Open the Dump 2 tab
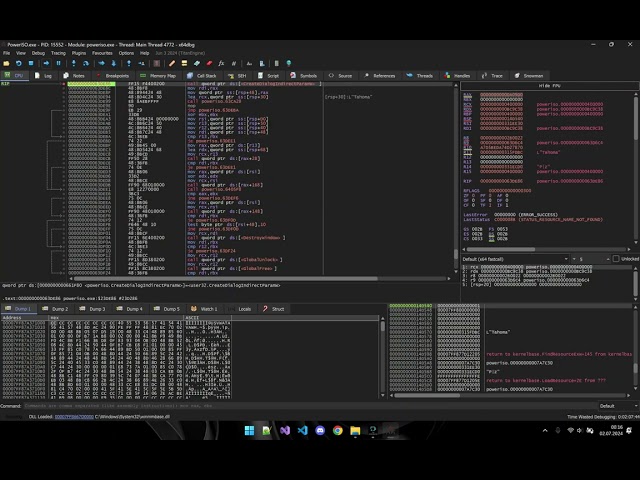This screenshot has width=640, height=480. (x=56, y=309)
